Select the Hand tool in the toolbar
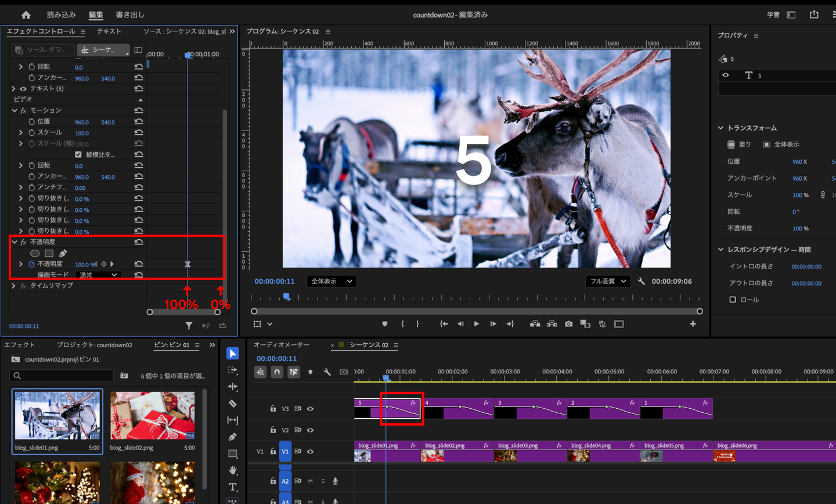 point(233,470)
